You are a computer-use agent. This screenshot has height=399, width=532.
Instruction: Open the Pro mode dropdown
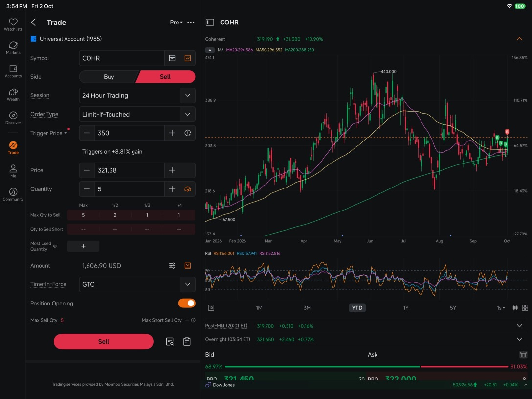click(x=177, y=23)
